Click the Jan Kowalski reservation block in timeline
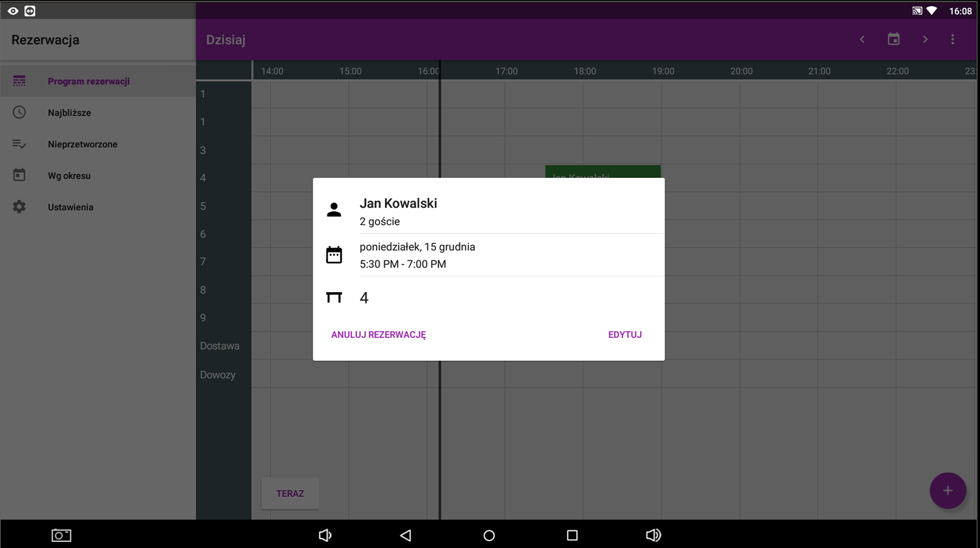980x548 pixels. tap(602, 171)
